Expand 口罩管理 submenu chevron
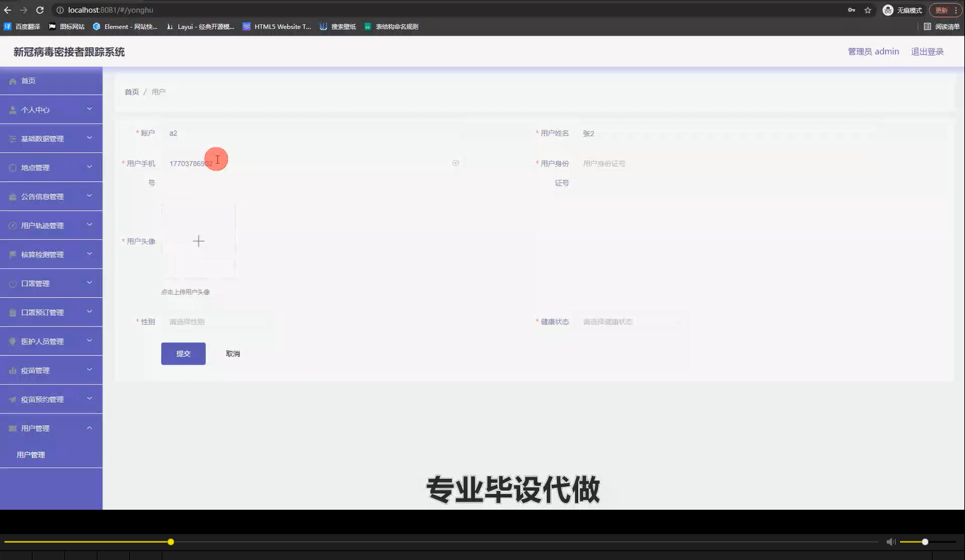 click(90, 283)
